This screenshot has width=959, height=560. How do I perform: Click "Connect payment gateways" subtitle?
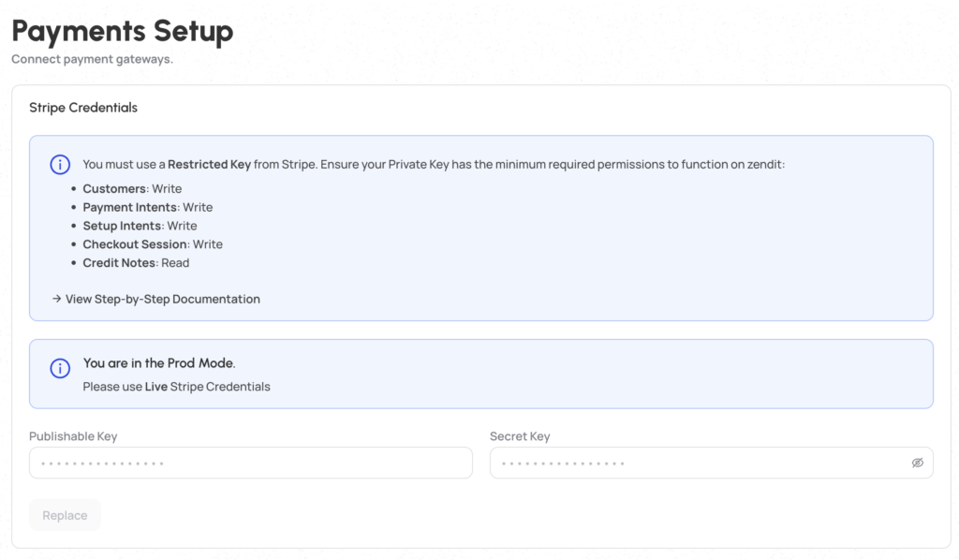[x=92, y=59]
